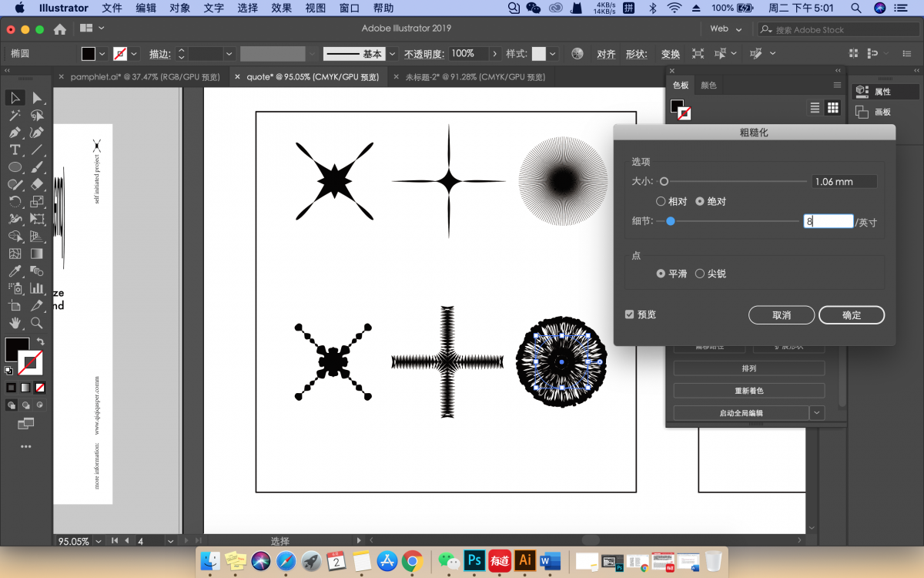The height and width of the screenshot is (578, 924).
Task: Open brush definition 基本 dropdown
Action: tap(392, 54)
